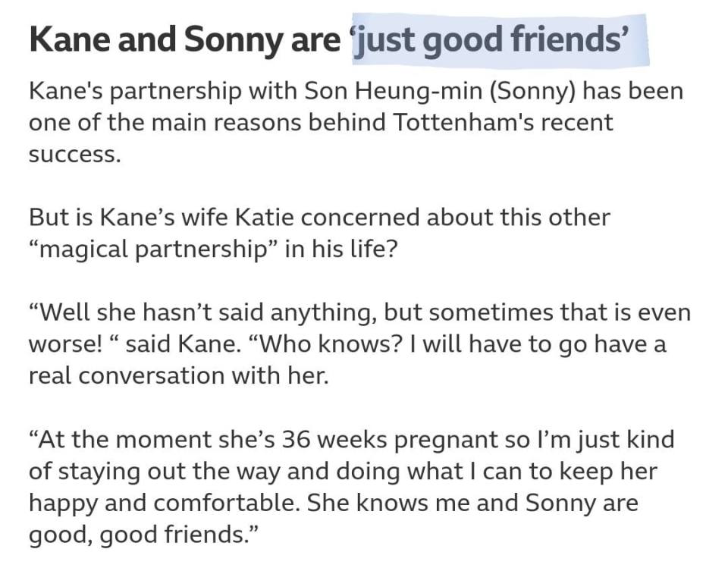Click the phrase 'staying out the way'
This screenshot has height=571, width=728.
[x=169, y=472]
